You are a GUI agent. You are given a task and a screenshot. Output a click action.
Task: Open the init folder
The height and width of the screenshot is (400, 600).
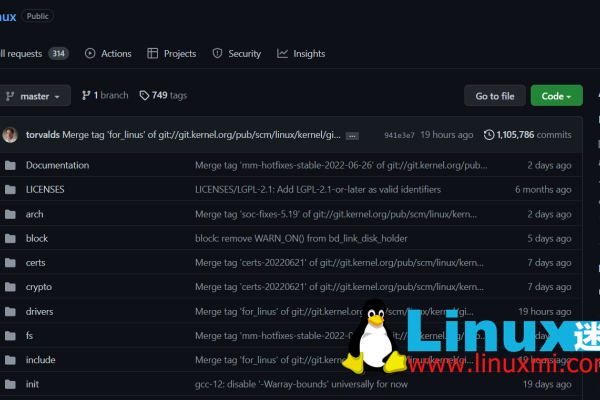pos(32,384)
